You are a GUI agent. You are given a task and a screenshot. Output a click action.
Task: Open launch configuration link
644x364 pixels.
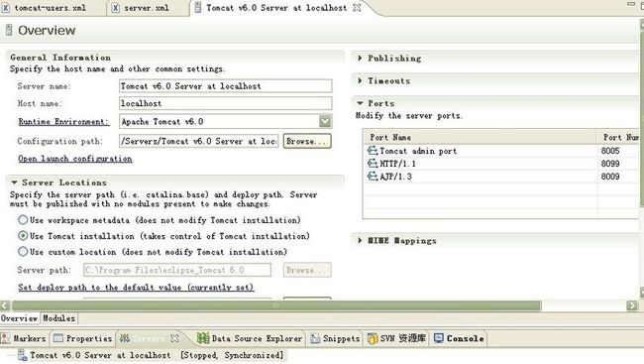75,159
